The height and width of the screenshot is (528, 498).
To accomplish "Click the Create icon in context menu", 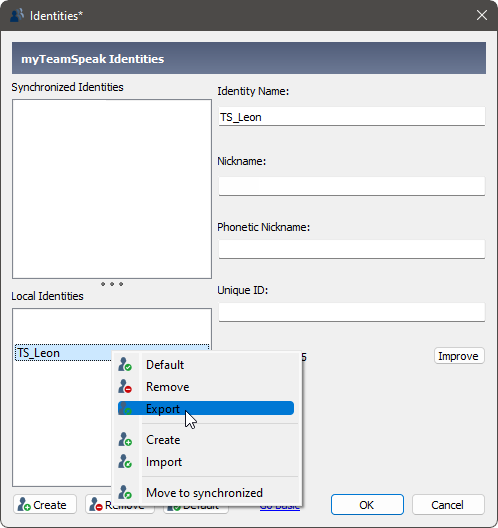I will (125, 439).
